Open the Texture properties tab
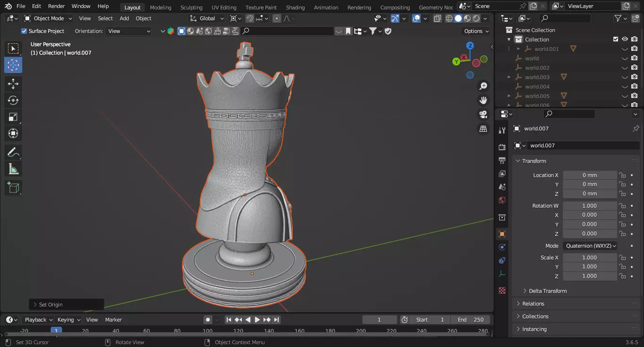The image size is (644, 347). (x=502, y=291)
